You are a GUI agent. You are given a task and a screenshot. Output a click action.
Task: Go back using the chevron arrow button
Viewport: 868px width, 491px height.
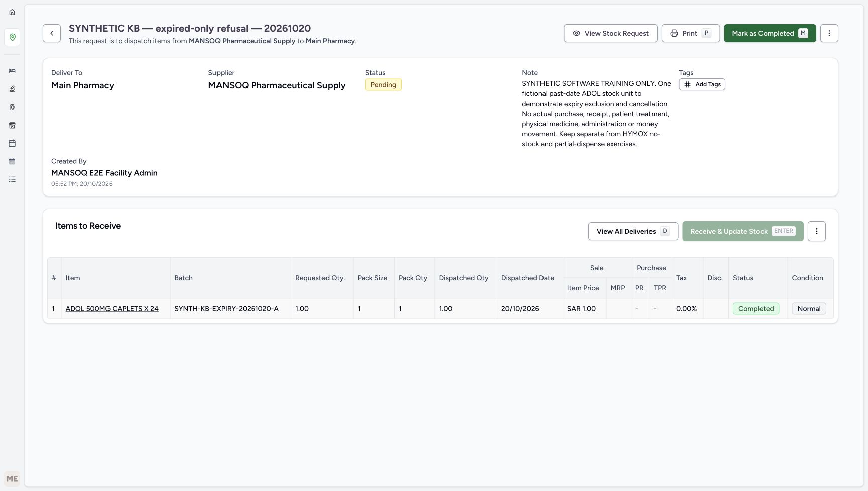point(52,33)
